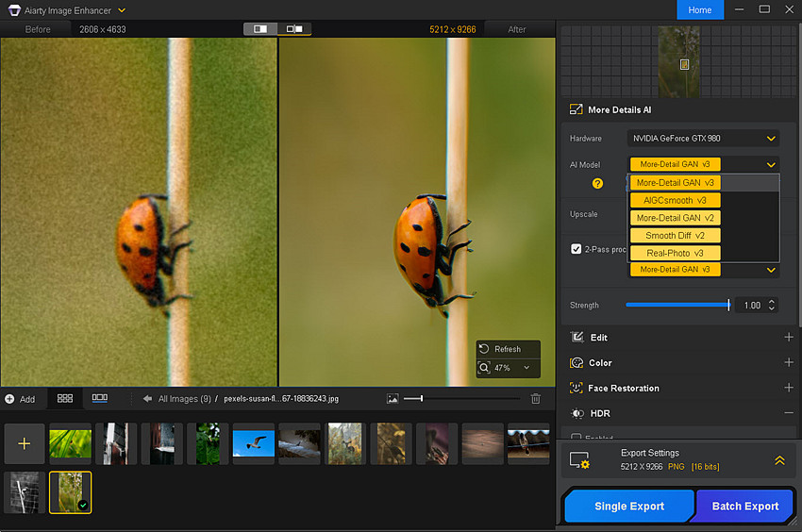The image size is (802, 532).
Task: Choose Real-Photo v3 model
Action: [x=676, y=253]
